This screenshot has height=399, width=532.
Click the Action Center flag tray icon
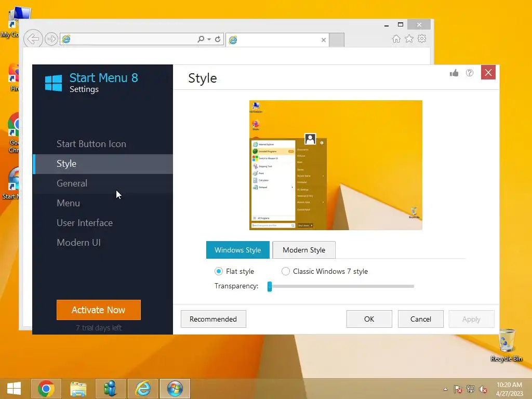tap(458, 389)
